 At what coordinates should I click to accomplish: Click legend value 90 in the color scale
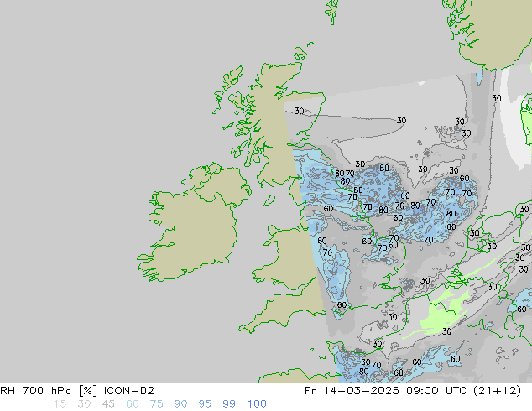[180, 404]
